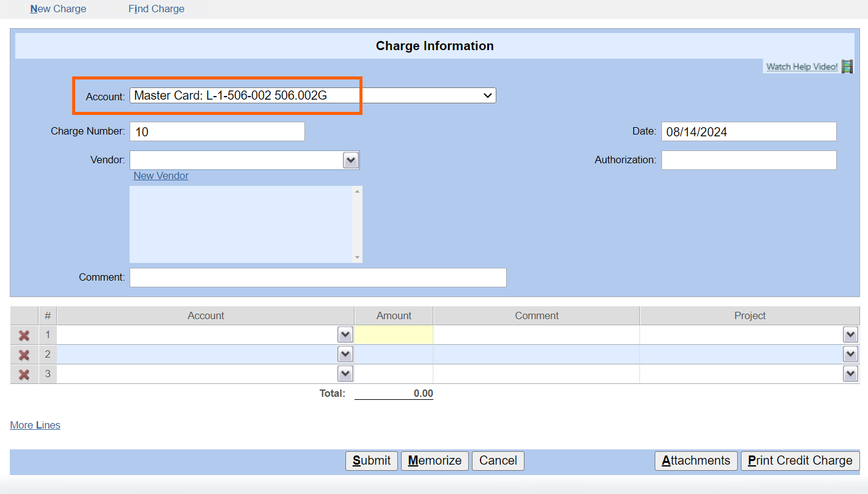Click the Total value 0.00
The height and width of the screenshot is (494, 868).
click(423, 394)
